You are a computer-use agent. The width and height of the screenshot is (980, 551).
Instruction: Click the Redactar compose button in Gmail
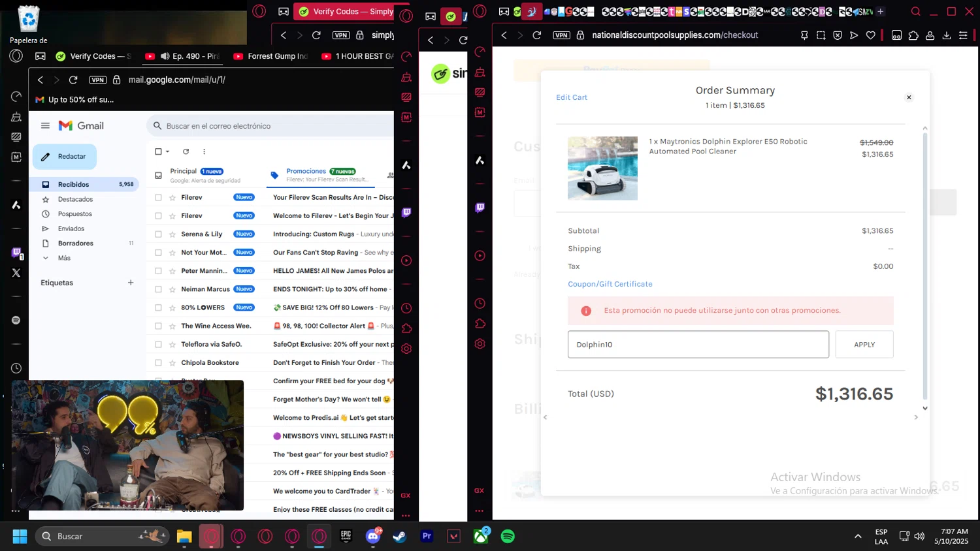[65, 157]
